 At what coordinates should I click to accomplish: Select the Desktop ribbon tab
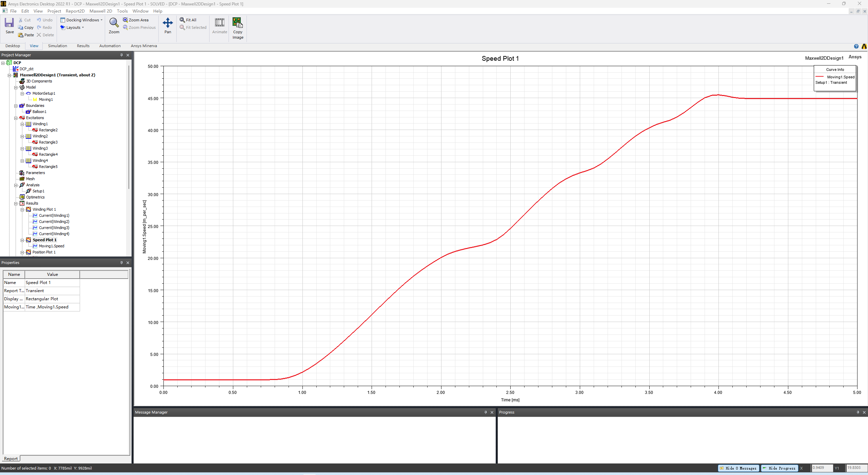point(13,46)
